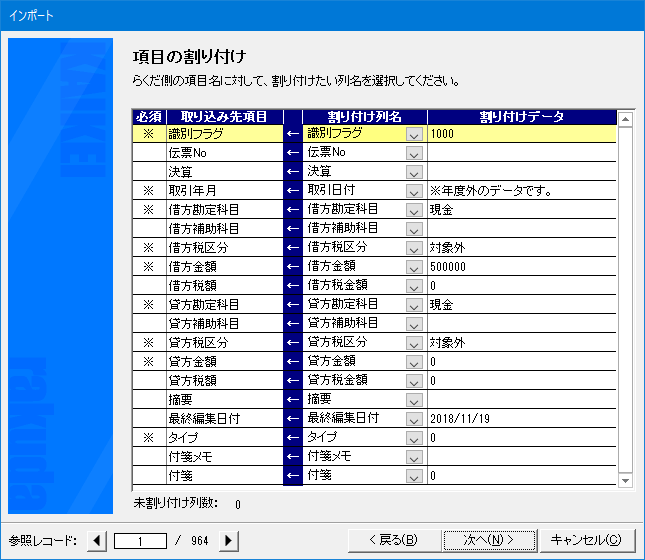Select the 取引年月 target item cell
Screen dimensions: 645x560
(x=225, y=191)
